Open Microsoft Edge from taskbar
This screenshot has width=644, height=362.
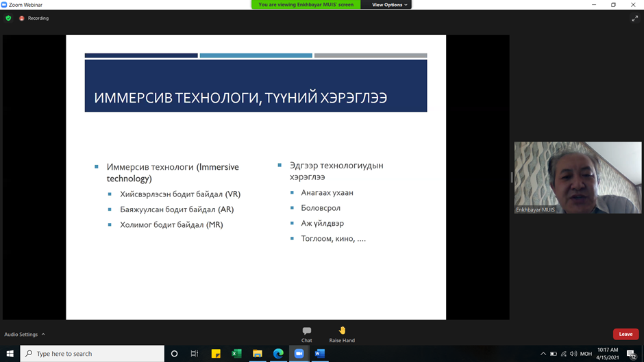point(278,353)
